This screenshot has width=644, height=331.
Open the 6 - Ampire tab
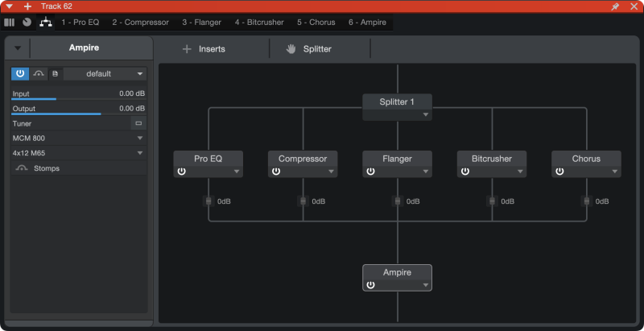[x=368, y=23]
